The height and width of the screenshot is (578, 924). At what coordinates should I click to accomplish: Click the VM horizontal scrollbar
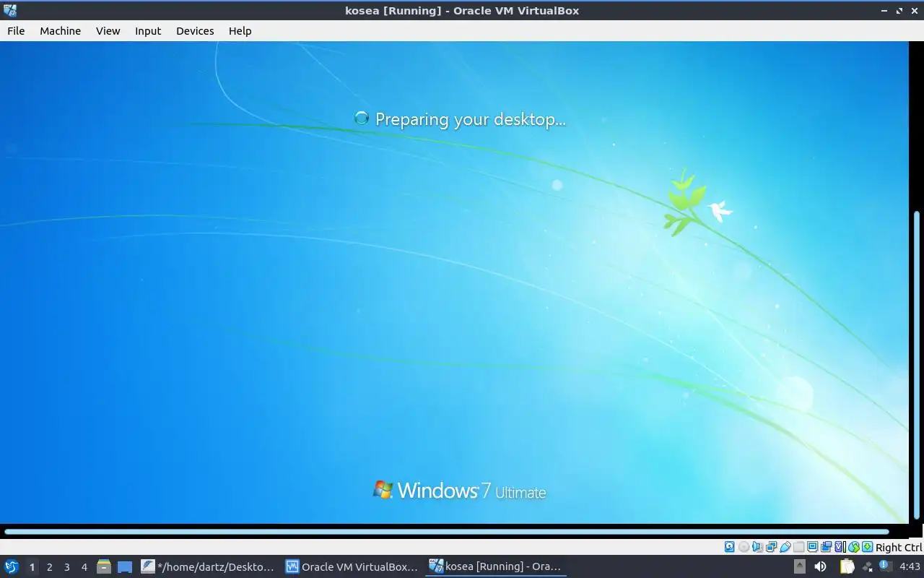(446, 532)
